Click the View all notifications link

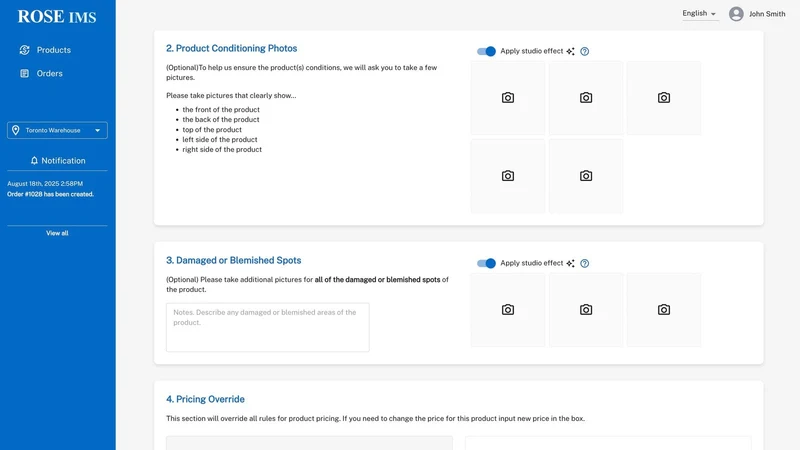click(x=57, y=233)
